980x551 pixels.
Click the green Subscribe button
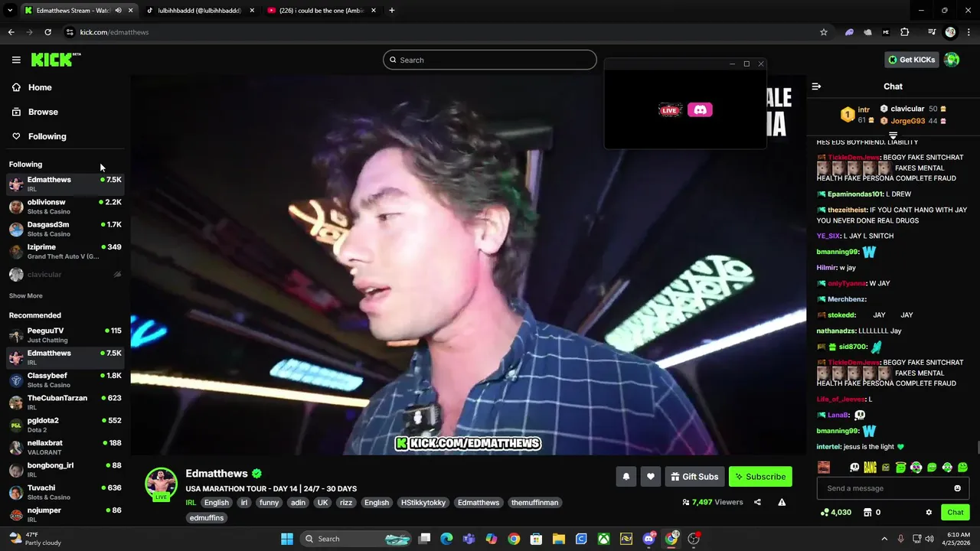click(760, 477)
